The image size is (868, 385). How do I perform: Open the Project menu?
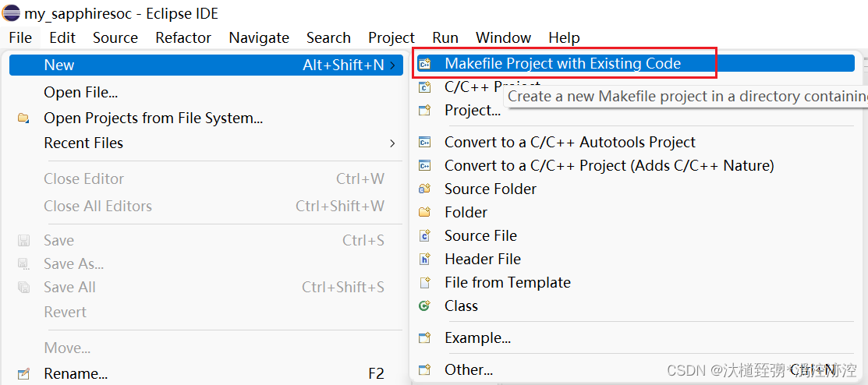(391, 37)
